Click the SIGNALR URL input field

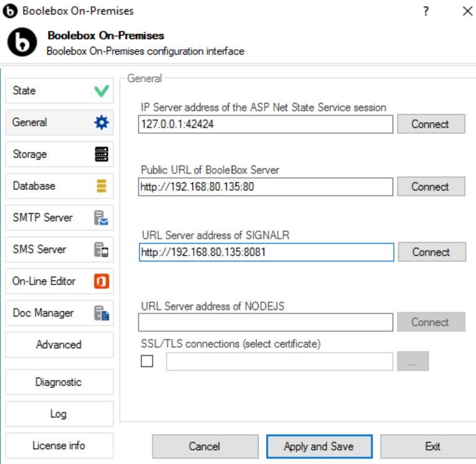coord(267,252)
